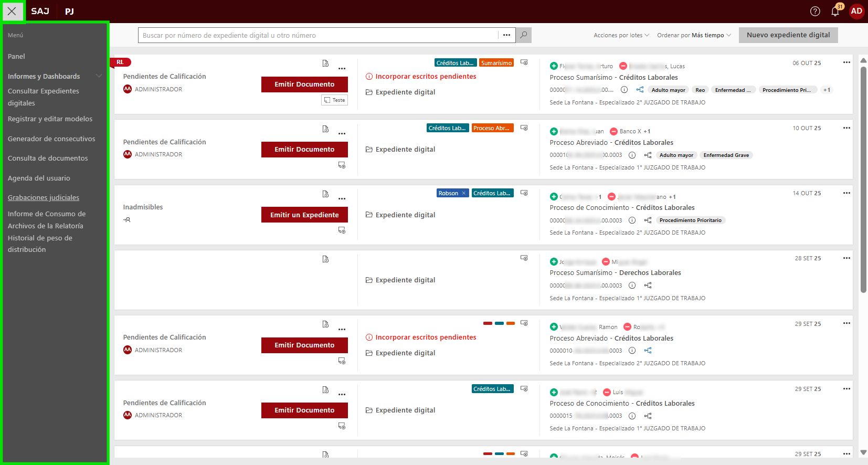Open notifications bell with 31 badge
This screenshot has width=868, height=465.
click(x=835, y=11)
